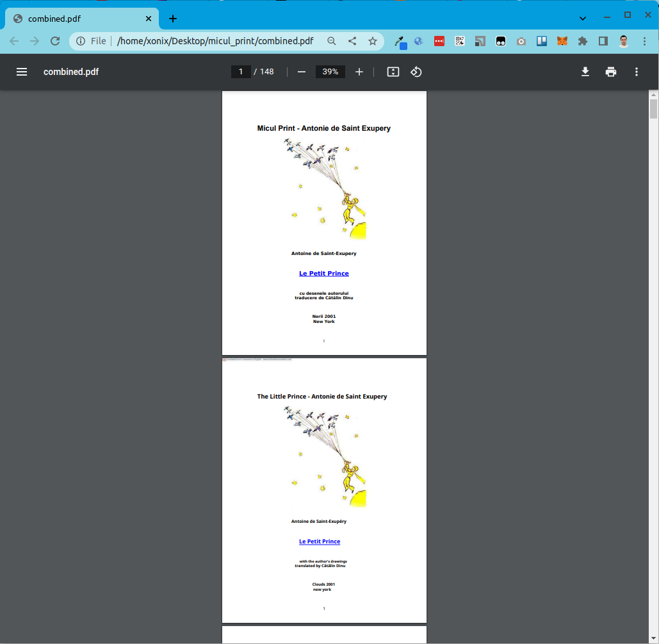Open the PDF sidebar menu
659x644 pixels.
tap(21, 72)
